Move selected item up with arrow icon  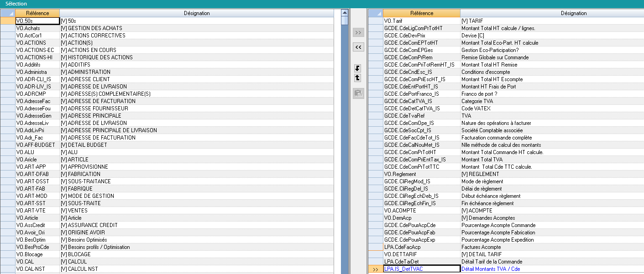[358, 78]
